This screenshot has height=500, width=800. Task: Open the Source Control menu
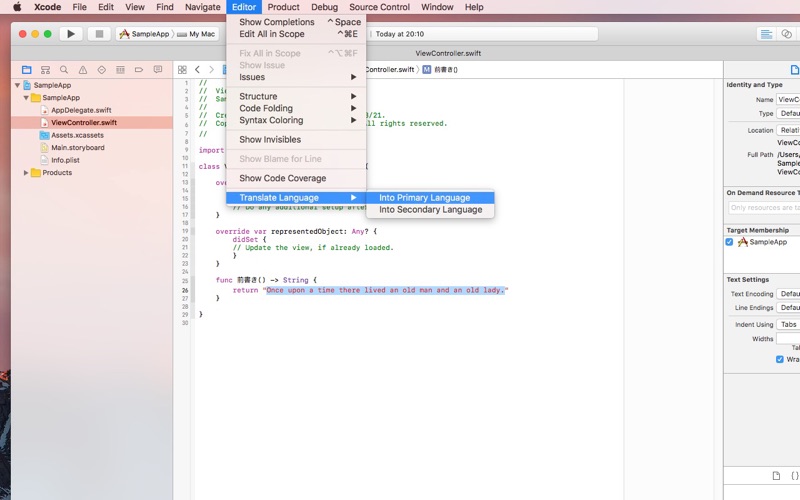point(379,7)
